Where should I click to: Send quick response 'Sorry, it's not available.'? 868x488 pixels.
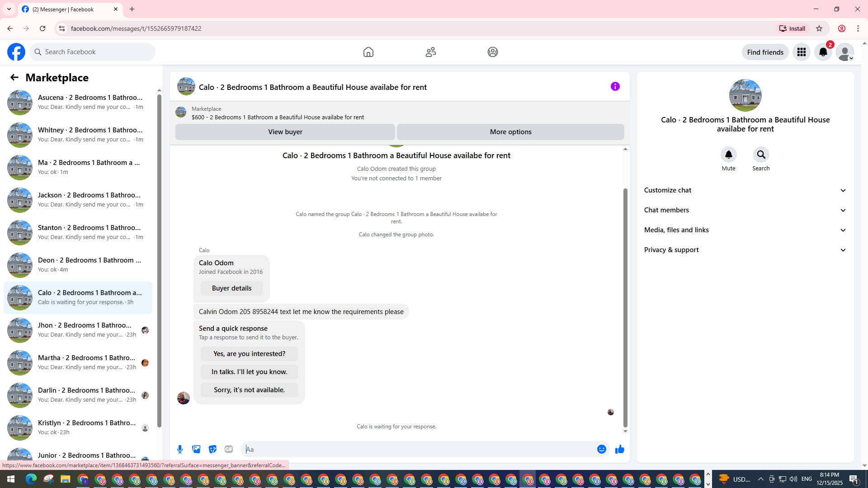tap(249, 390)
